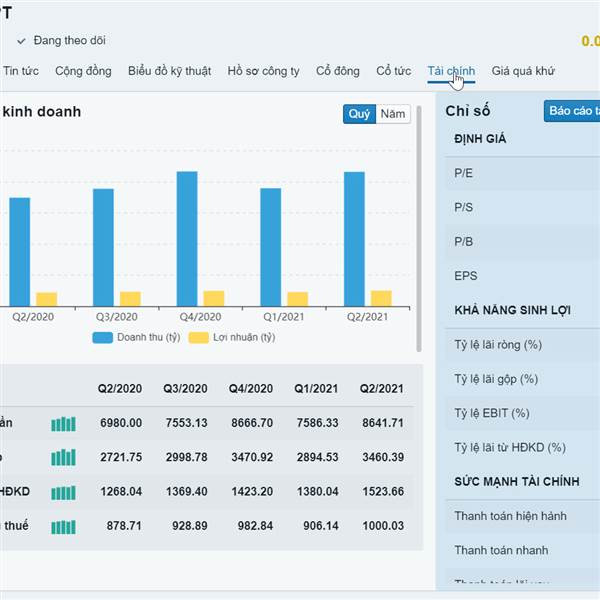Click the mini bar chart icon in second row

pyautogui.click(x=63, y=458)
